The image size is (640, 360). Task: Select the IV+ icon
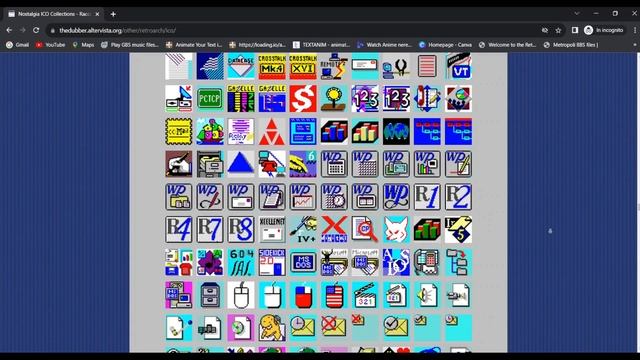(303, 229)
